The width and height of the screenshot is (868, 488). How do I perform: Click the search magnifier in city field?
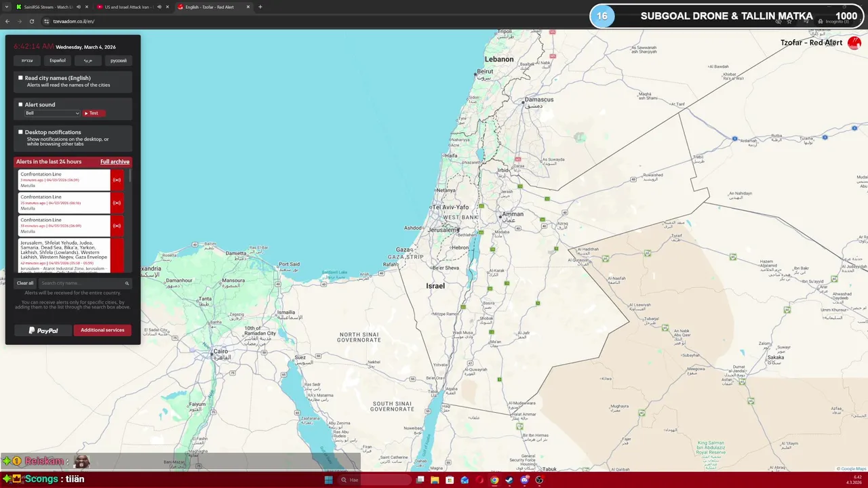click(127, 283)
